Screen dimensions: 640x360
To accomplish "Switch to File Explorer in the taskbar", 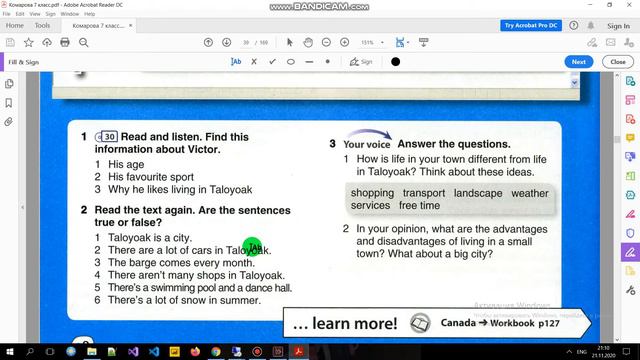I will coord(92,351).
